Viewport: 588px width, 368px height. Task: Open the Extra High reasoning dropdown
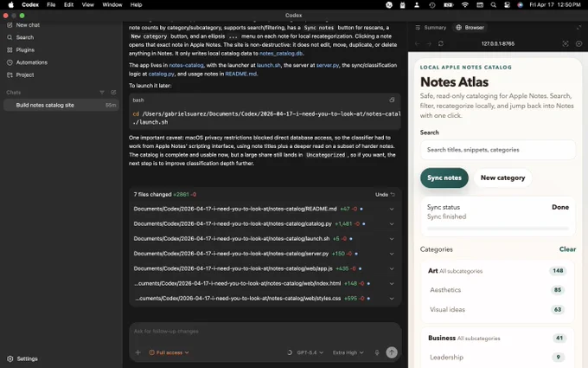coord(348,352)
